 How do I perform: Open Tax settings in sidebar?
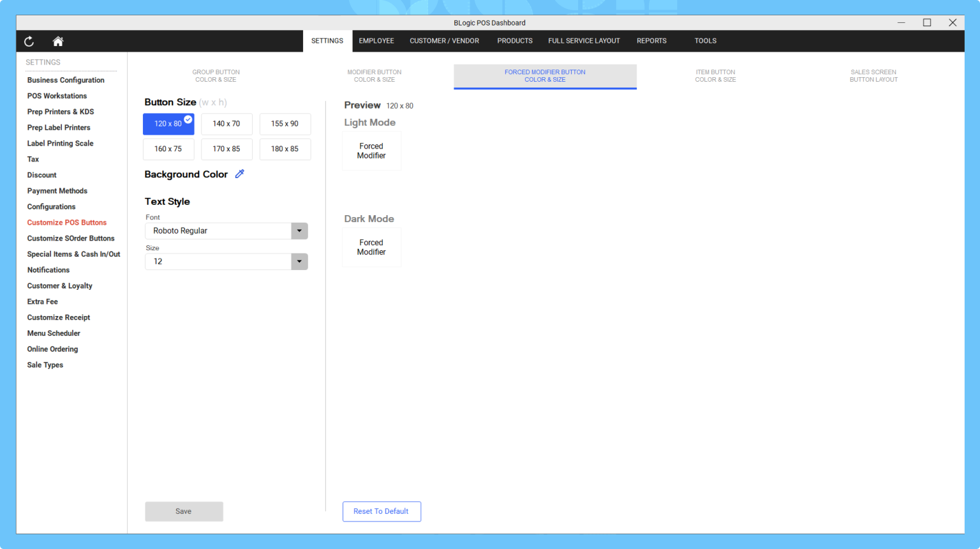tap(33, 160)
